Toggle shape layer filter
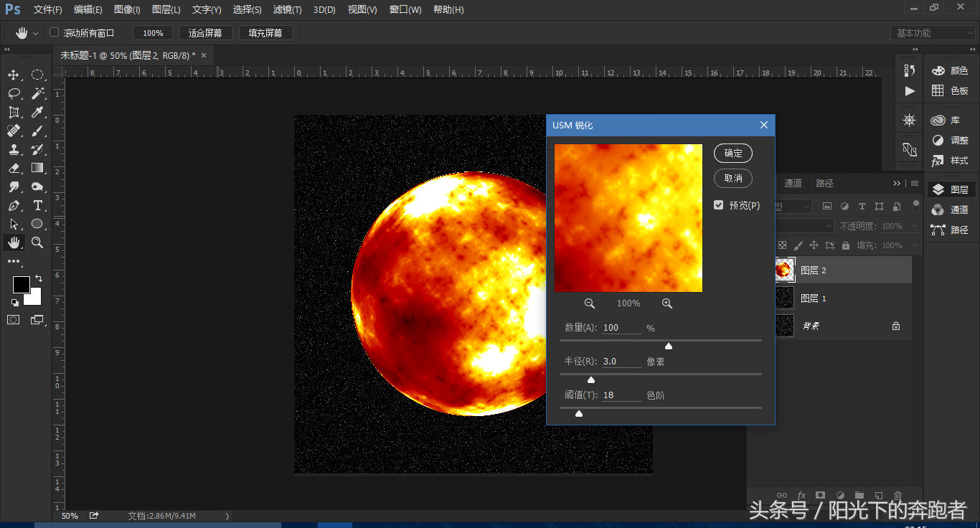Image resolution: width=980 pixels, height=528 pixels. click(879, 206)
